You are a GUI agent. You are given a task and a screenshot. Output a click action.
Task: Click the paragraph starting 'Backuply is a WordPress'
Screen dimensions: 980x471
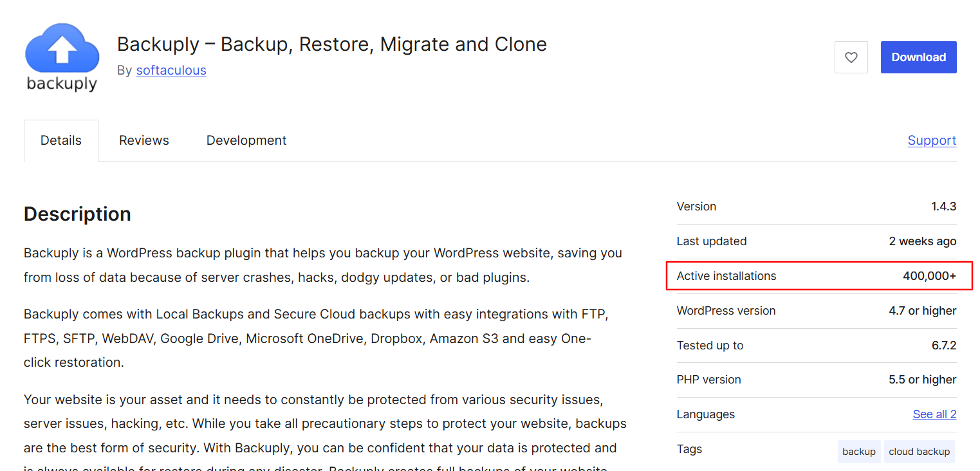pos(323,265)
